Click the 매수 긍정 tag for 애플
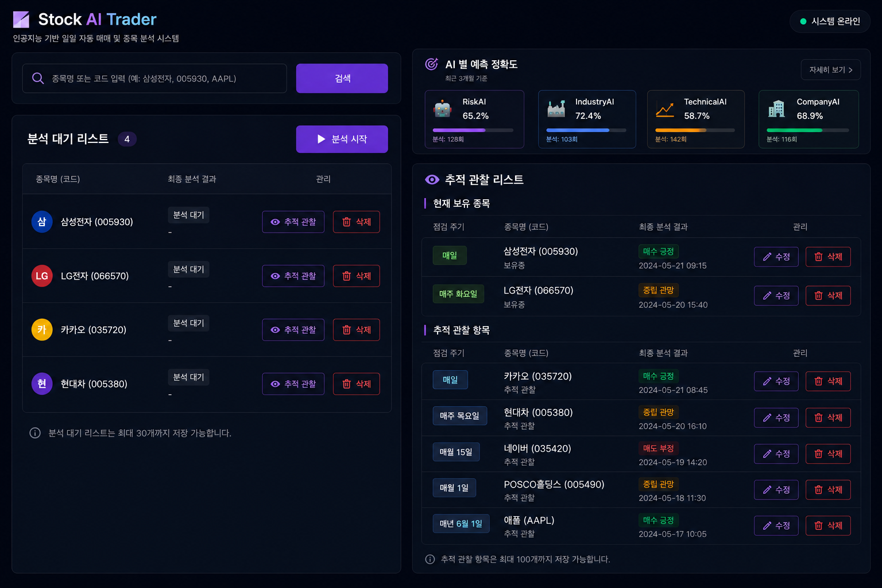The width and height of the screenshot is (882, 588). pyautogui.click(x=658, y=520)
